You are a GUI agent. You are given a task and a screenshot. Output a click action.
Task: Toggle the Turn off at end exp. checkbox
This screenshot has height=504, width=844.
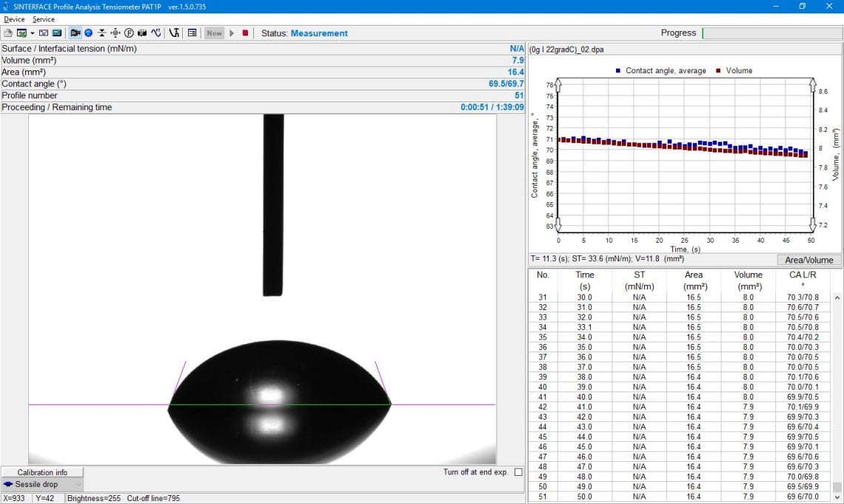click(x=518, y=471)
